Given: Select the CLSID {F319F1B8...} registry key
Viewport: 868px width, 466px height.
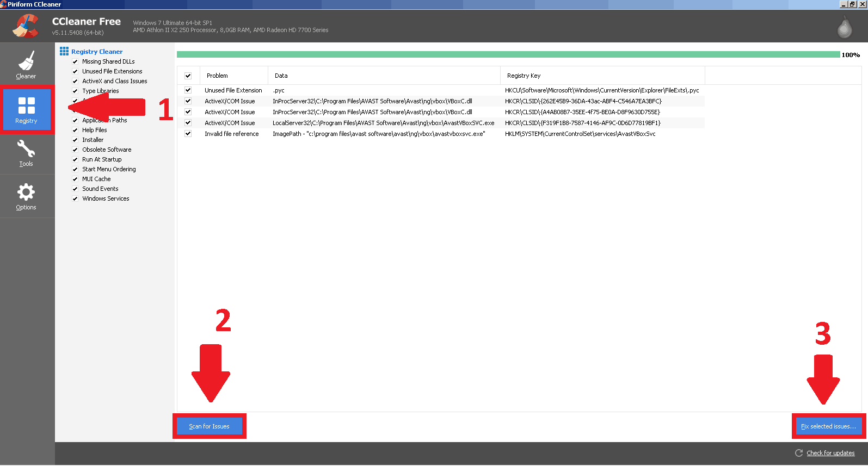Looking at the screenshot, I should tap(583, 123).
